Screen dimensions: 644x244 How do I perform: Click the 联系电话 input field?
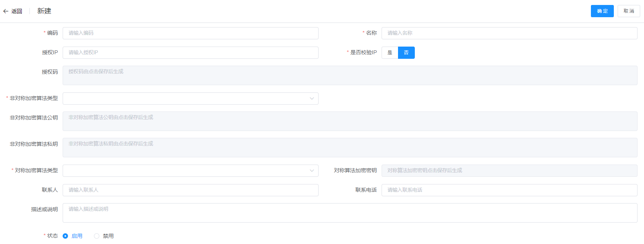pos(509,190)
